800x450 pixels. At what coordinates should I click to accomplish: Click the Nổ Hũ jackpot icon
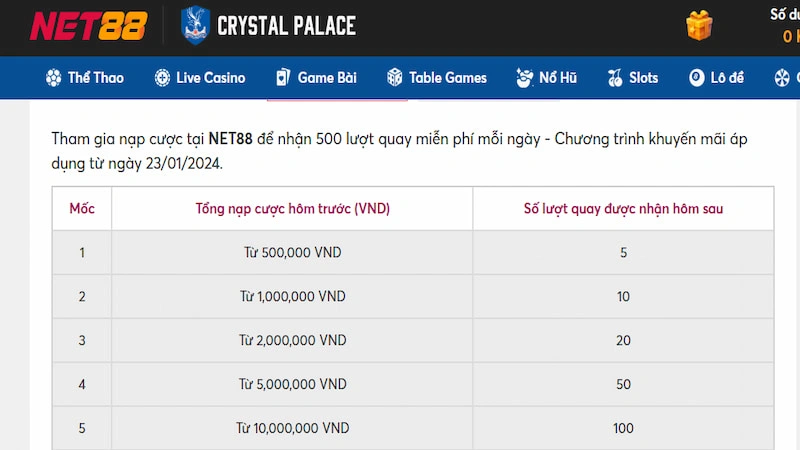click(524, 78)
